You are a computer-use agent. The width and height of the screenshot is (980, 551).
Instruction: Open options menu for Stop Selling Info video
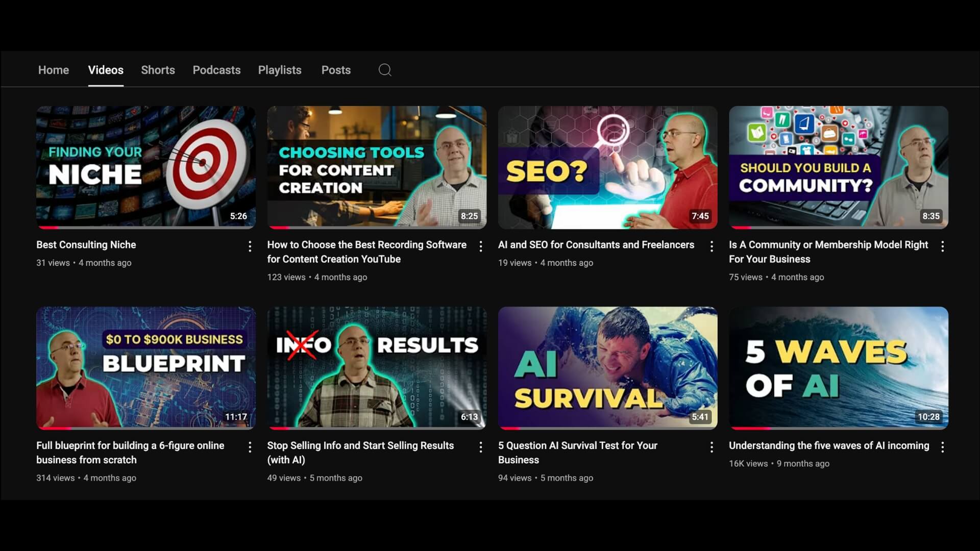(x=480, y=447)
